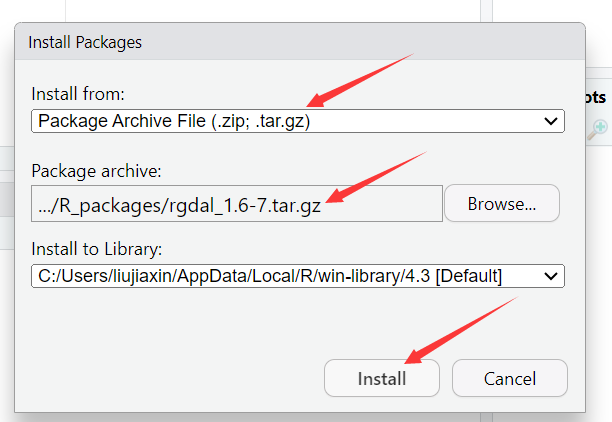Viewport: 612px width, 422px height.
Task: Expand the win-library/4.3 chevron arrow
Action: click(x=551, y=276)
